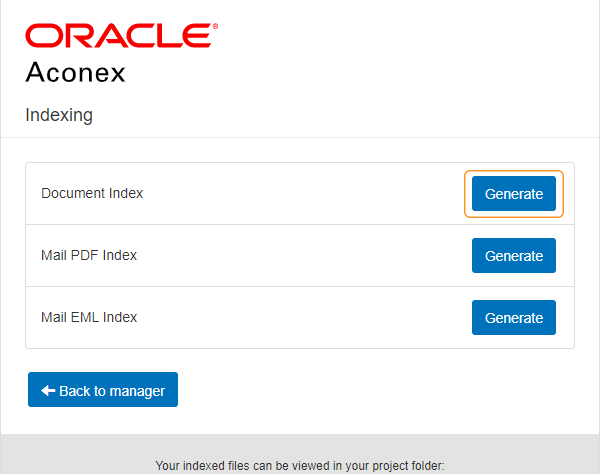Viewport: 600px width, 474px height.
Task: Click the Document Index label
Action: 92,193
